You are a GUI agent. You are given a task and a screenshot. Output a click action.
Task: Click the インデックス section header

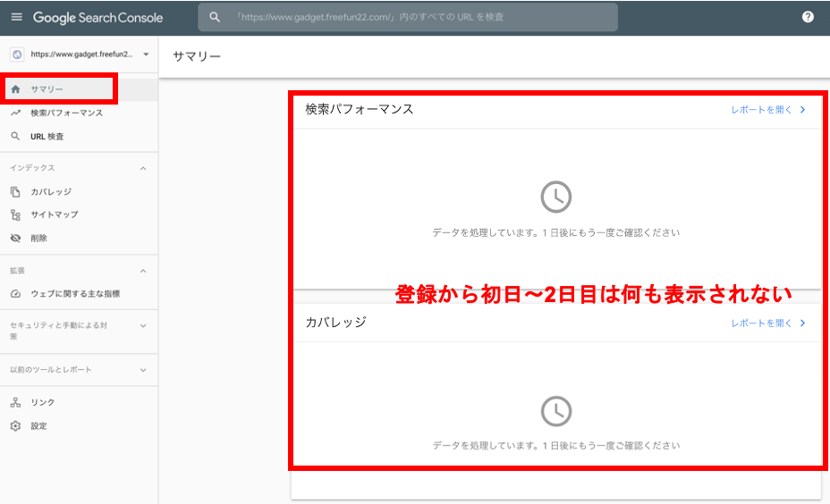[x=32, y=168]
